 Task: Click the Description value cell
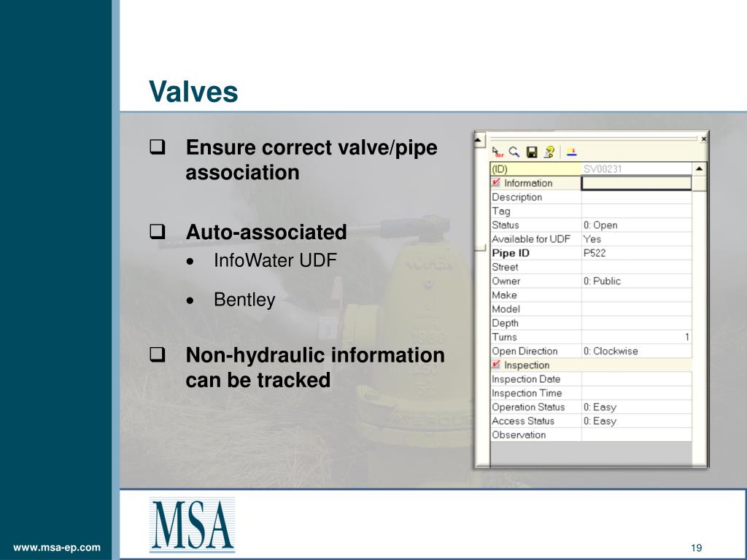click(636, 197)
